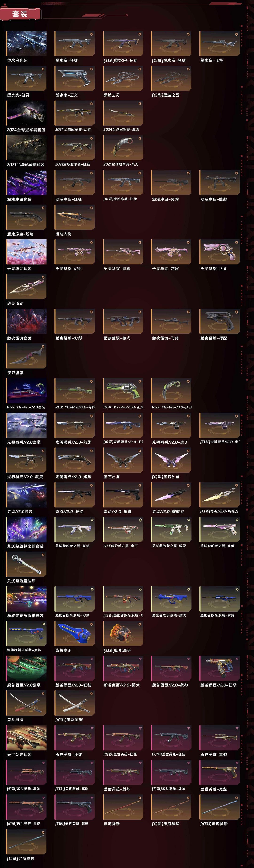This screenshot has height=868, width=254.
Task: Select the 落英飞旋 melee skin icon
Action: 26,287
